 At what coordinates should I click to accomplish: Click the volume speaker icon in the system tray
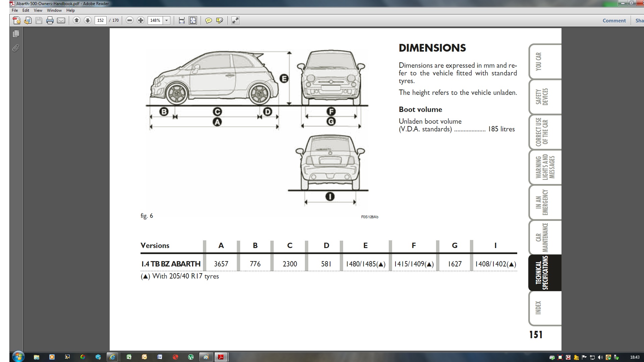pyautogui.click(x=600, y=357)
